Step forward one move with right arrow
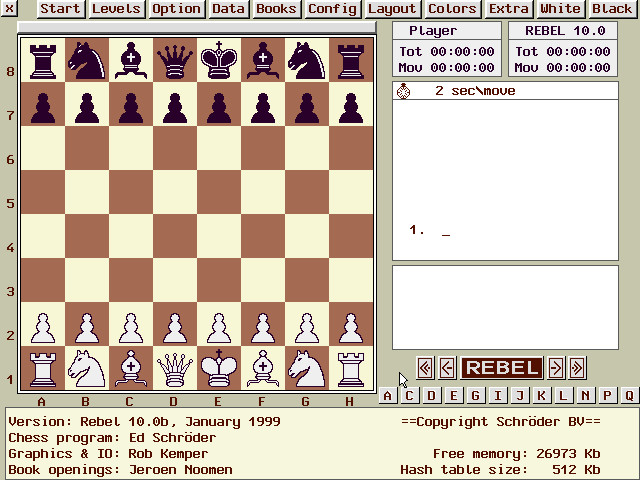 click(556, 368)
